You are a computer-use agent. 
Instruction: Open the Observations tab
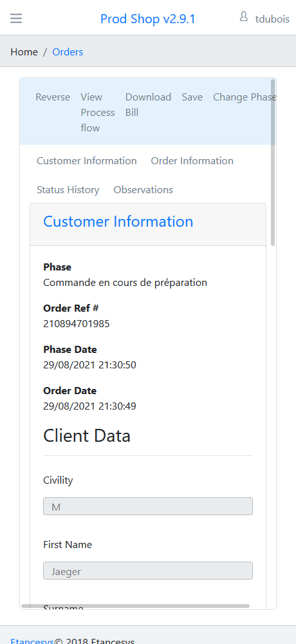pyautogui.click(x=143, y=190)
